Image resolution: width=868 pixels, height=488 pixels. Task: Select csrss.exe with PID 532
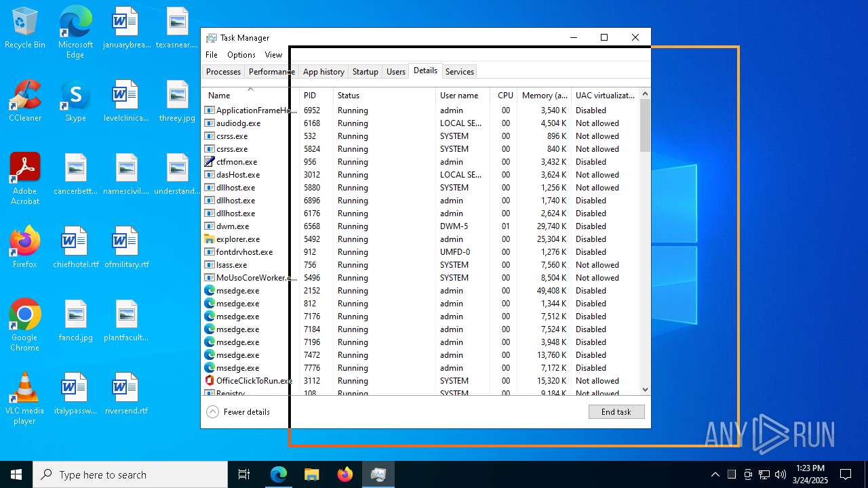click(x=420, y=136)
